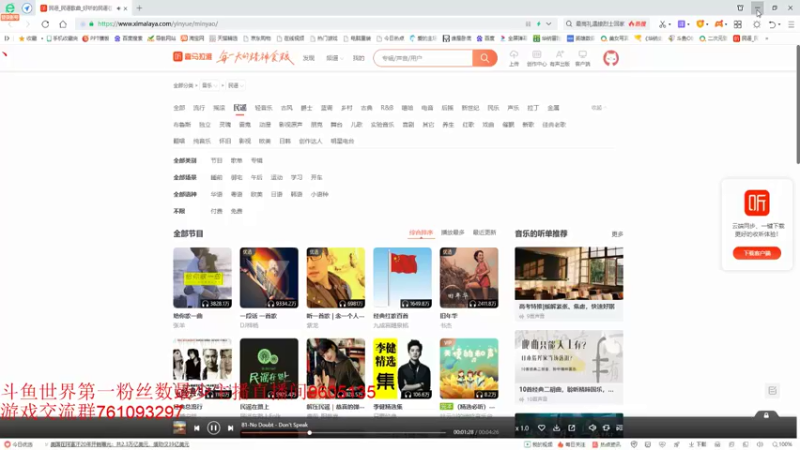800x450 pixels.
Task: Sort by 综合排序
Action: pos(421,233)
